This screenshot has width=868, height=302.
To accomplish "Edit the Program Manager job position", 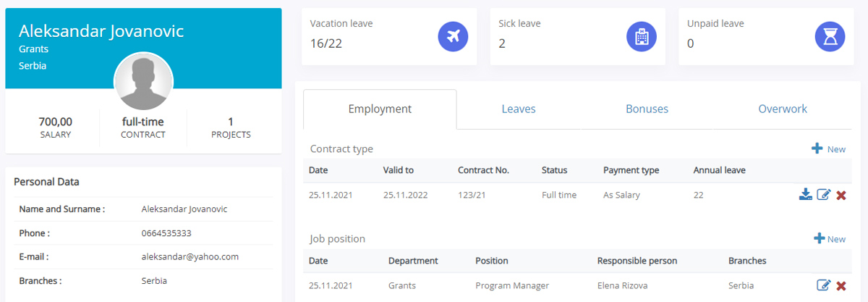I will [823, 285].
